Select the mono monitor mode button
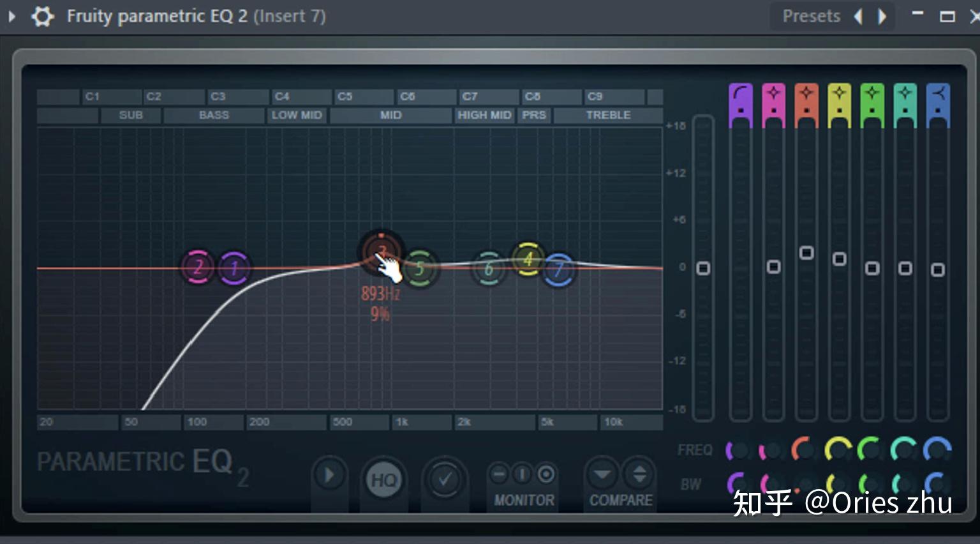Viewport: 980px width, 544px height. pyautogui.click(x=523, y=474)
